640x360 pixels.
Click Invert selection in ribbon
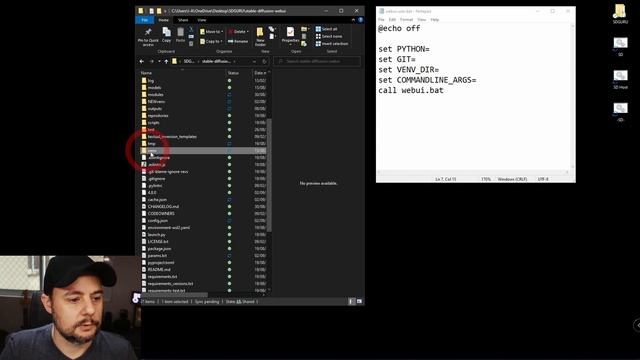pyautogui.click(x=332, y=44)
